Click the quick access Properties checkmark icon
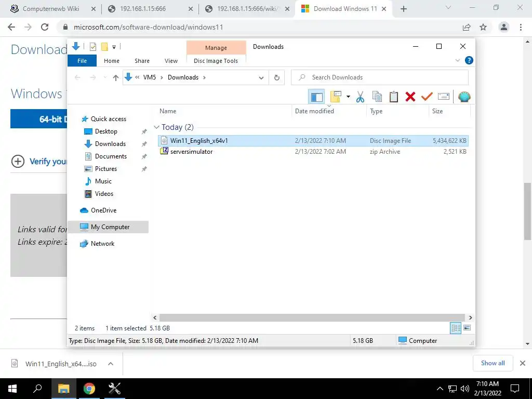The height and width of the screenshot is (399, 532). click(92, 47)
